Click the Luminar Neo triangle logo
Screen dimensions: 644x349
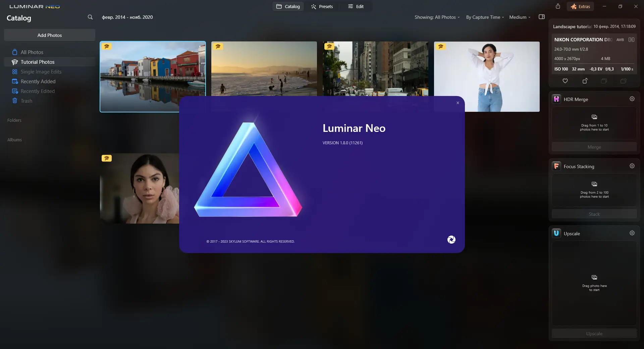[248, 169]
